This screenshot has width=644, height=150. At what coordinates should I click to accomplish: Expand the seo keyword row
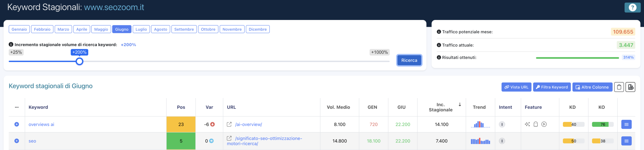[x=17, y=141]
